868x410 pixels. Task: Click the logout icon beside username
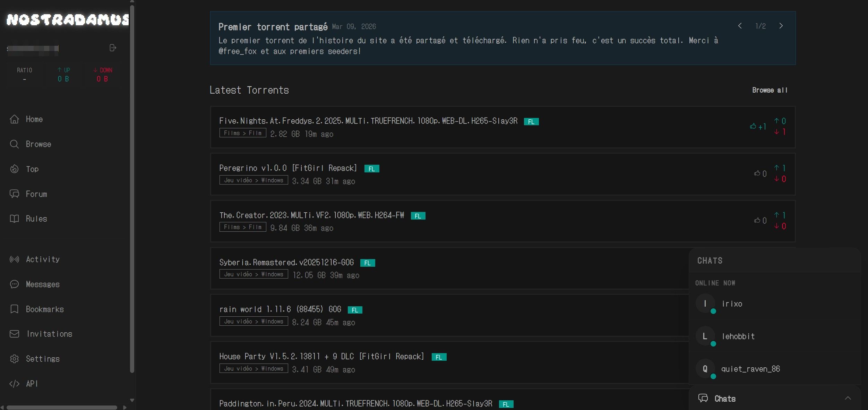[x=113, y=48]
